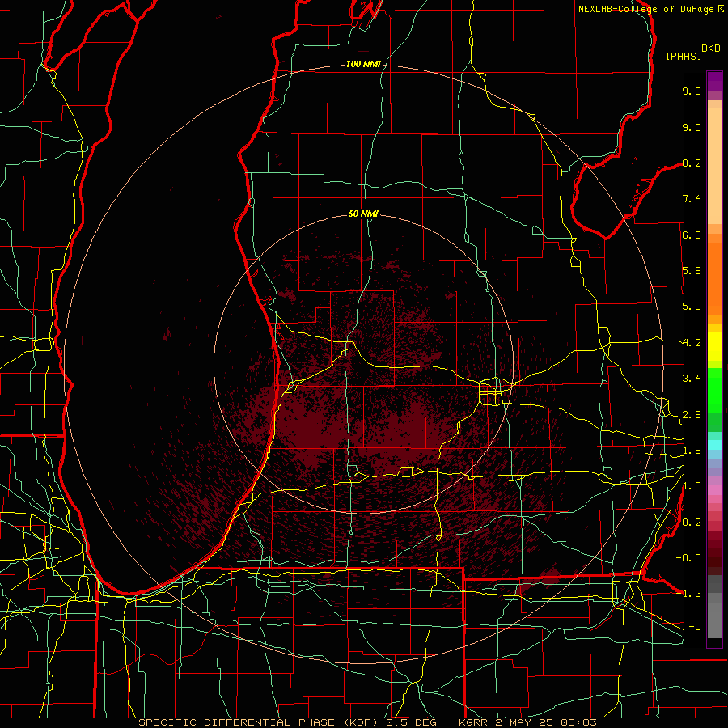The height and width of the screenshot is (728, 728).
Task: Click the 100 NMI range ring label
Action: (x=363, y=64)
